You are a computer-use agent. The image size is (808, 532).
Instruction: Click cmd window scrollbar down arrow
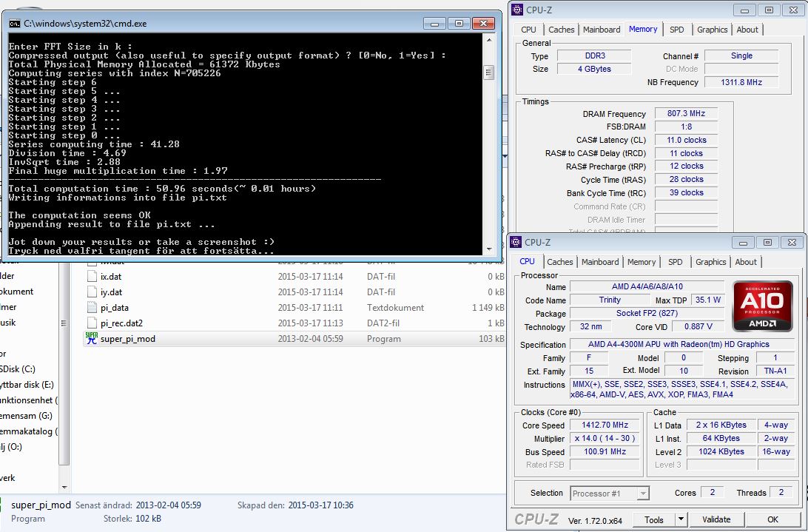[489, 249]
